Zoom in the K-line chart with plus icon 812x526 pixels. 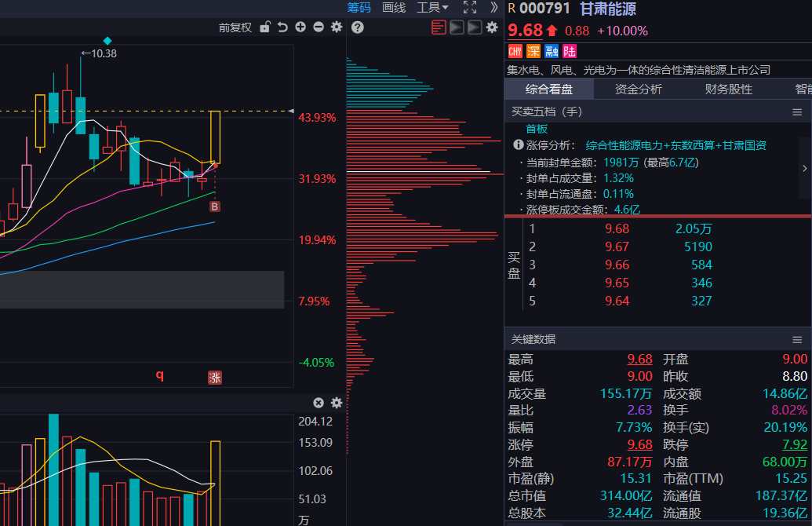click(300, 27)
